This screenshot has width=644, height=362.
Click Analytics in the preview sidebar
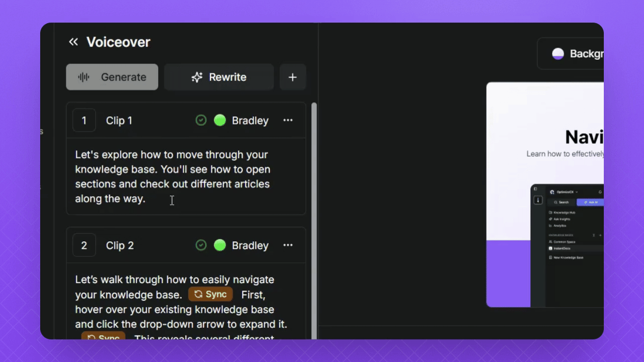[x=559, y=226]
